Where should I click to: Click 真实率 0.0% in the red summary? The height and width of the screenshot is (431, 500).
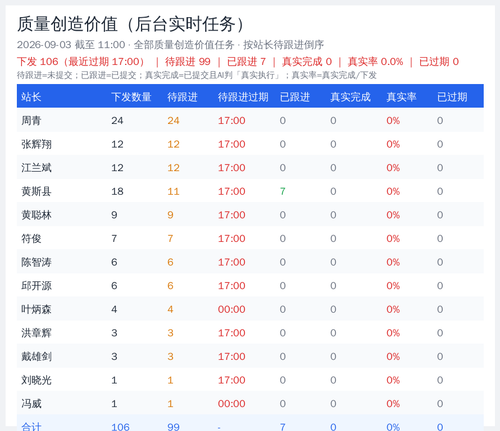coord(375,62)
